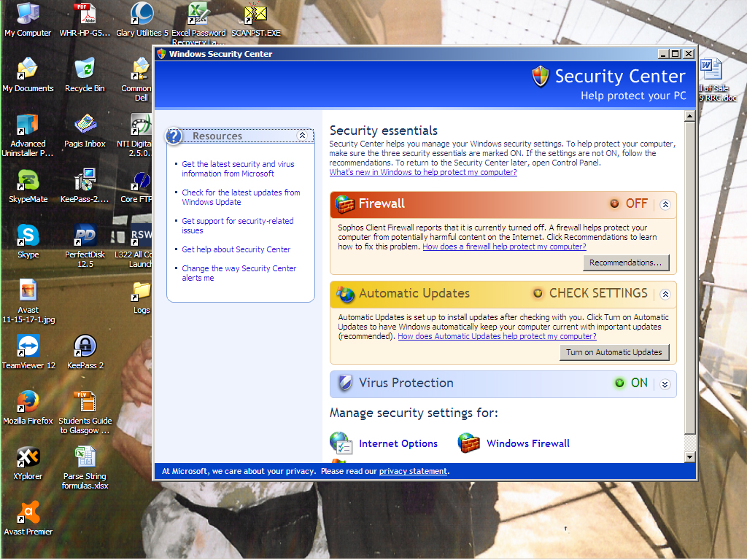Click the scrollbar up arrow
747x560 pixels.
pyautogui.click(x=689, y=116)
